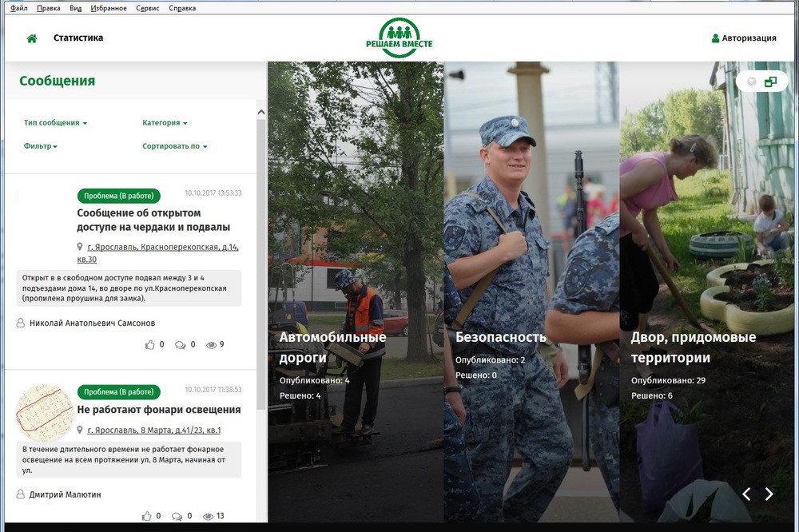Click the Авторизация link
Screen dimensions: 799x532
pos(749,38)
